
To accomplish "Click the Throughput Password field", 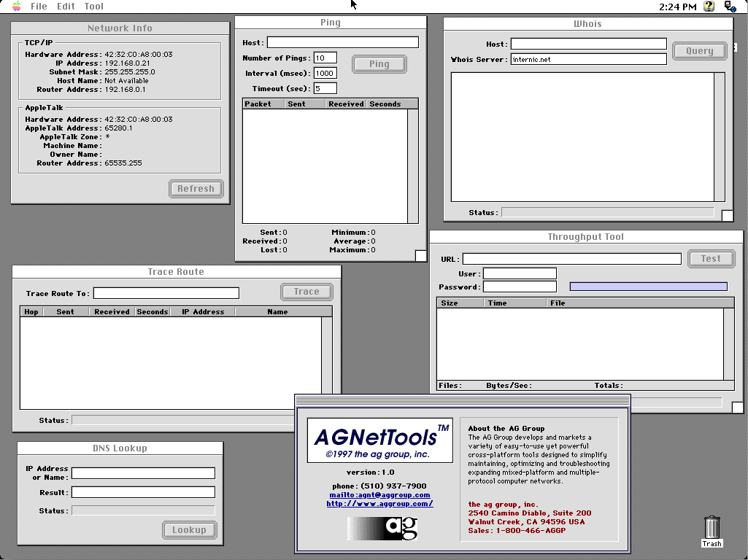I will tap(520, 287).
